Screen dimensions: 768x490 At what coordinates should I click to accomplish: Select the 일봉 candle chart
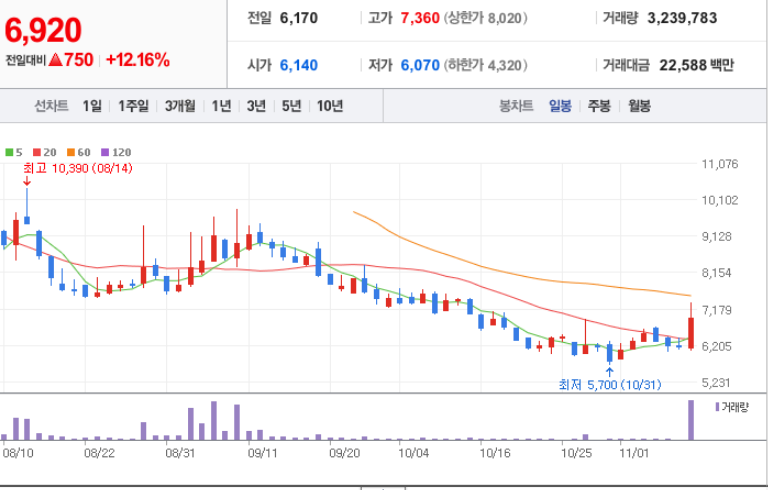point(560,106)
